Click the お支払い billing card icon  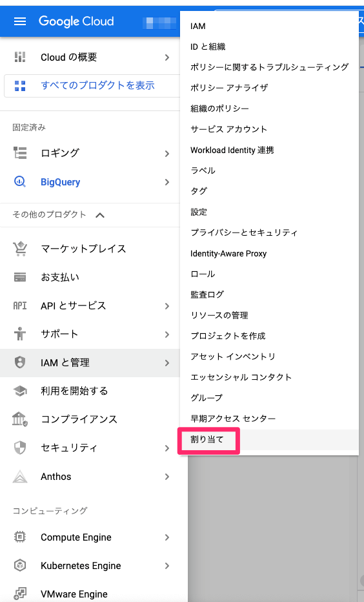tap(20, 277)
